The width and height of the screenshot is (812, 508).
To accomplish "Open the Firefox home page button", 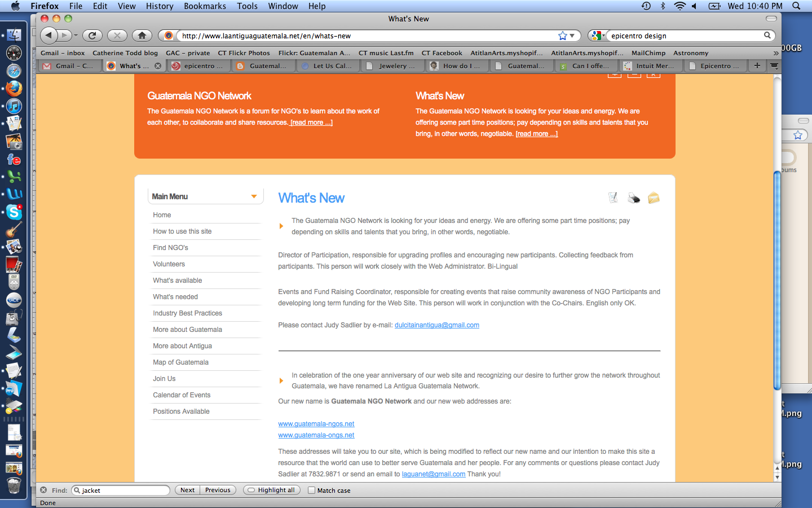I will point(142,35).
